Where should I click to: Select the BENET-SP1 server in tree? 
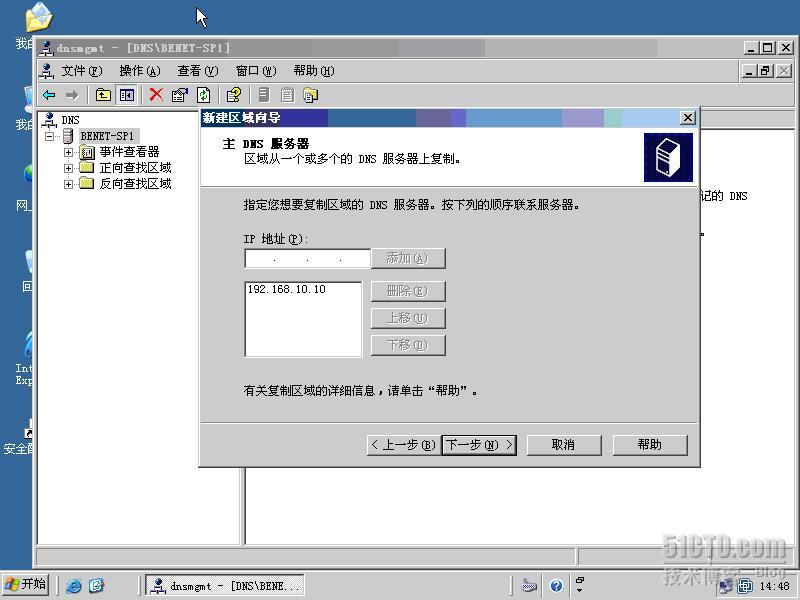coord(107,136)
